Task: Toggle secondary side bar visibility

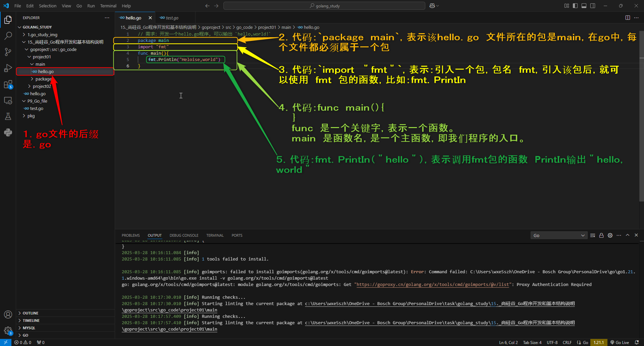Action: tap(593, 6)
